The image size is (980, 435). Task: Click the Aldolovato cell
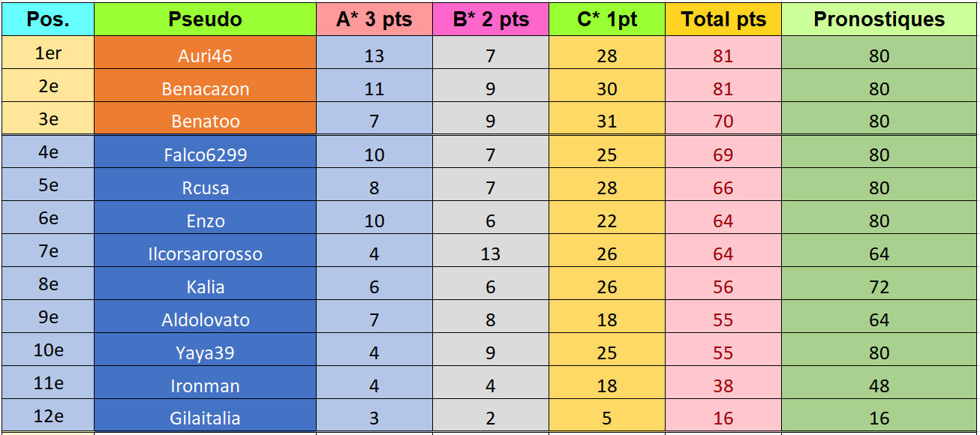pyautogui.click(x=205, y=319)
